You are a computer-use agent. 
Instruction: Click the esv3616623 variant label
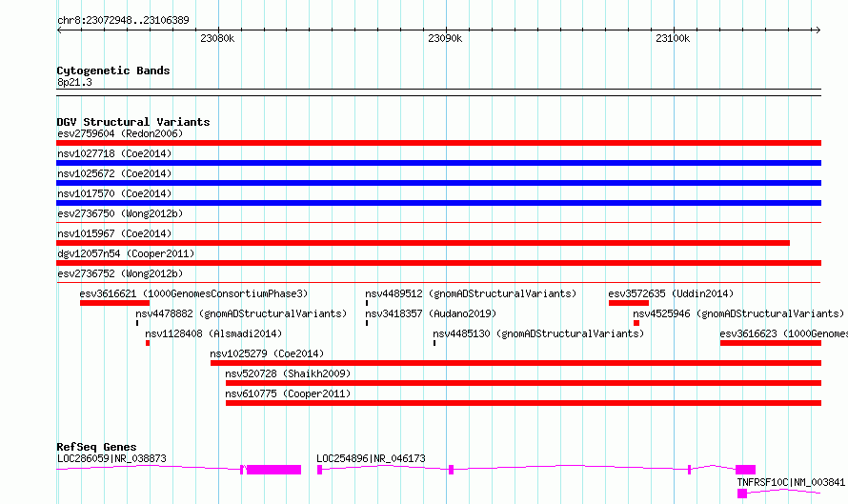click(783, 333)
